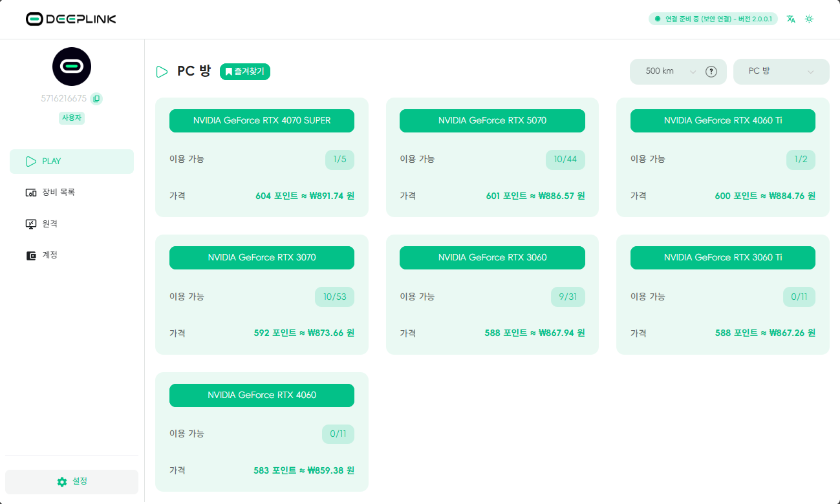Select NVIDIA GeForce RTX 4070 SUPER button
The width and height of the screenshot is (840, 504).
point(262,121)
